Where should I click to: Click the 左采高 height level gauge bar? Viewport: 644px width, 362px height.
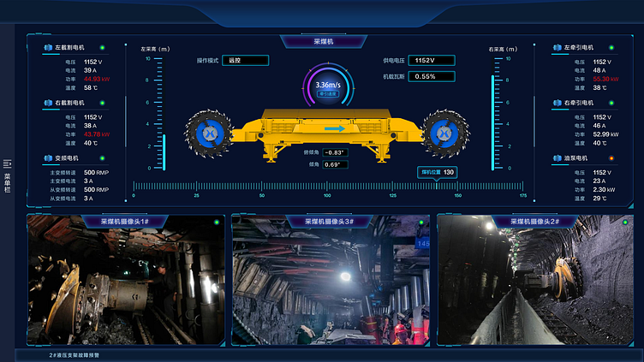tap(164, 151)
